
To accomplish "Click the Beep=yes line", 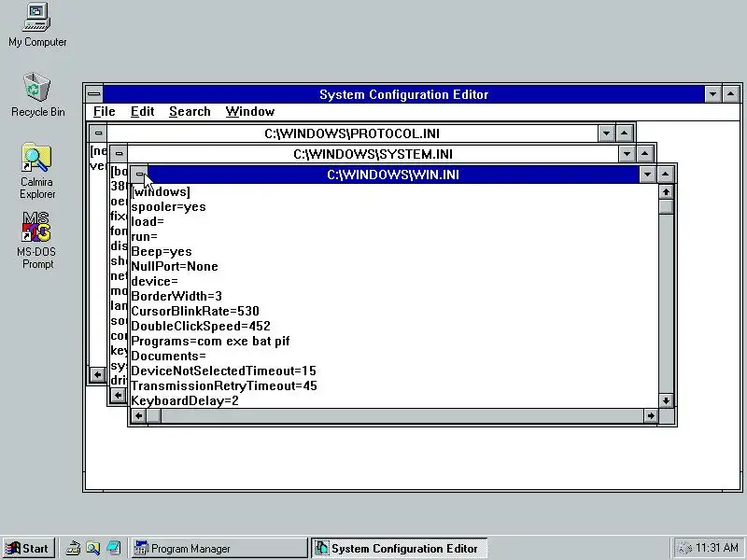I will click(162, 251).
